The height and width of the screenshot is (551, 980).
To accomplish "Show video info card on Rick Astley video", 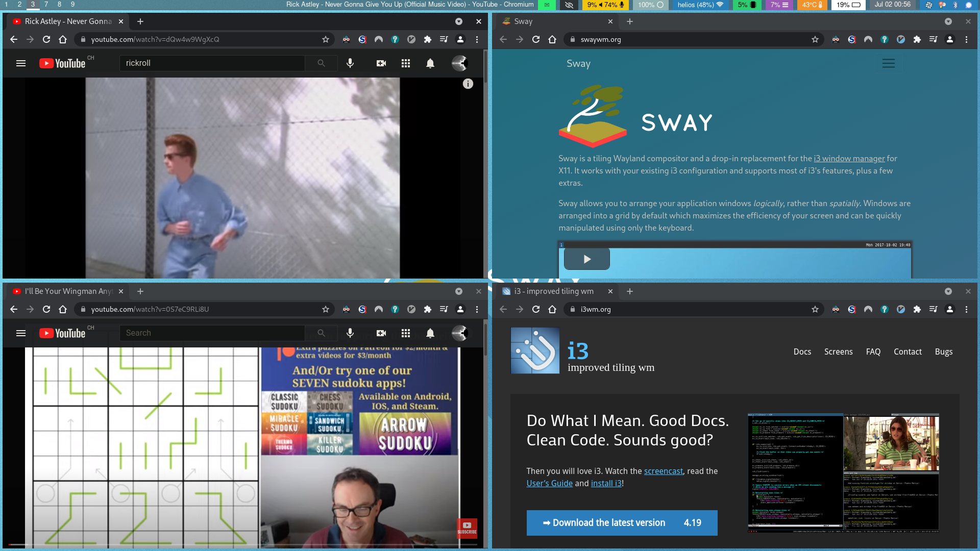I will [x=468, y=84].
